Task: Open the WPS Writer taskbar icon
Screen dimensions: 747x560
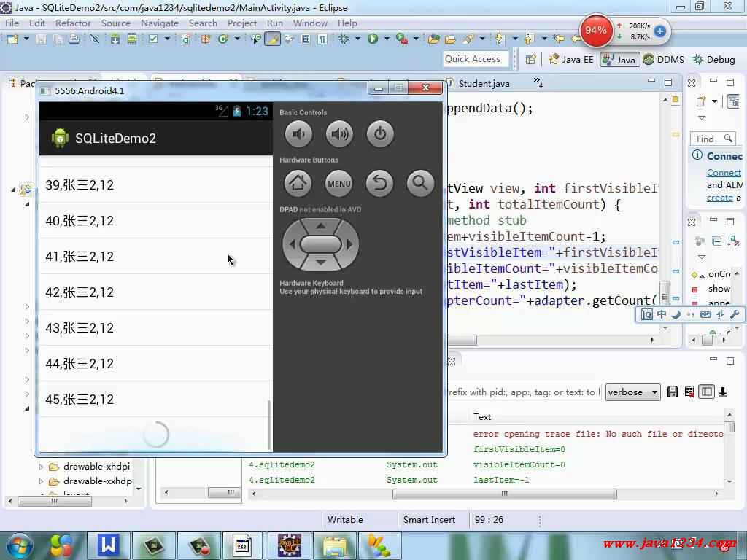Action: point(108,545)
